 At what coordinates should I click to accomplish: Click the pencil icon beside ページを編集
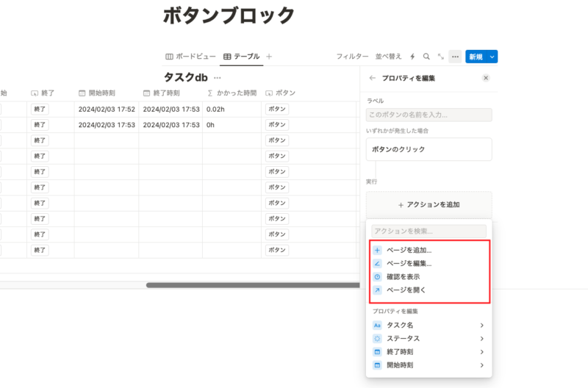pos(377,264)
